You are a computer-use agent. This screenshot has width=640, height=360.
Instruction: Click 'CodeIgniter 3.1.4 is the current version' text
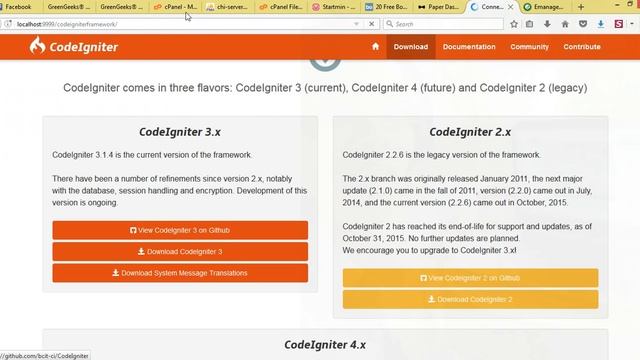coord(152,155)
